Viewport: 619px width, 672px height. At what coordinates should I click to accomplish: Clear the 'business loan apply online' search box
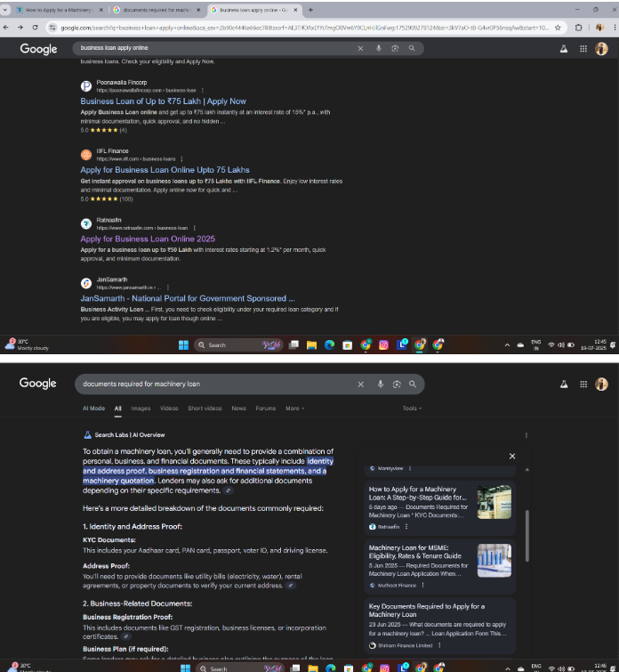[360, 48]
